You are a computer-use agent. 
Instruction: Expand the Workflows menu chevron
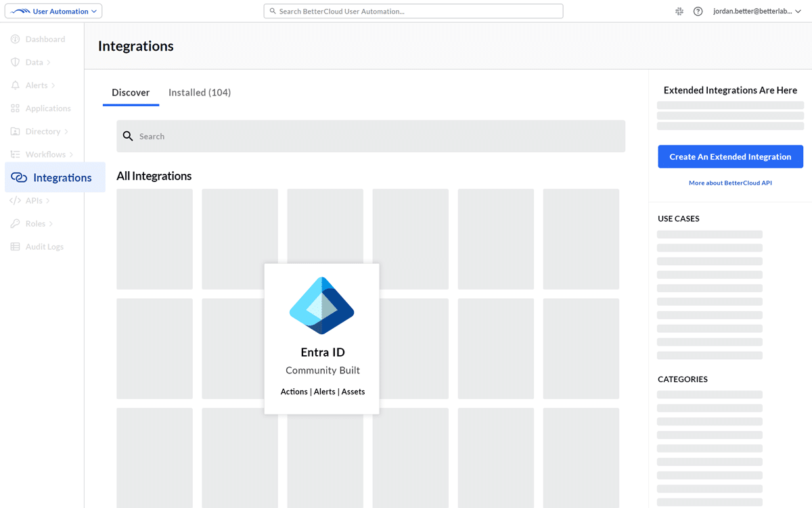(71, 154)
